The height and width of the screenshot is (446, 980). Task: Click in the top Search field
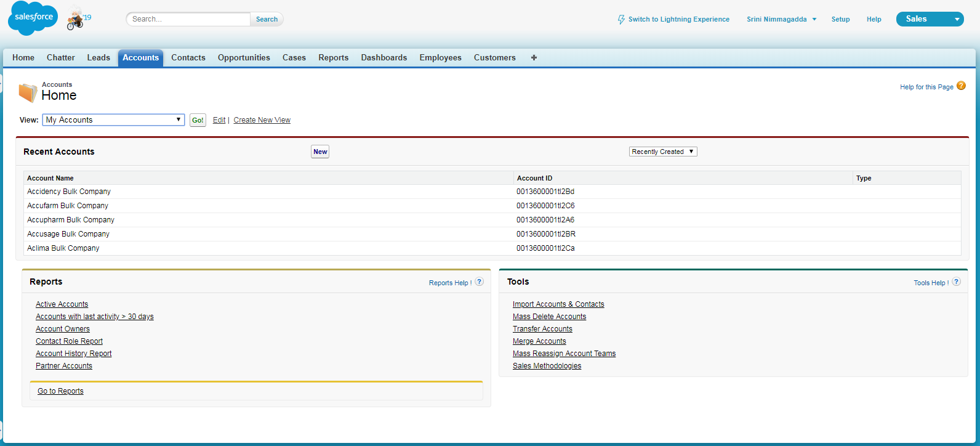[x=189, y=19]
